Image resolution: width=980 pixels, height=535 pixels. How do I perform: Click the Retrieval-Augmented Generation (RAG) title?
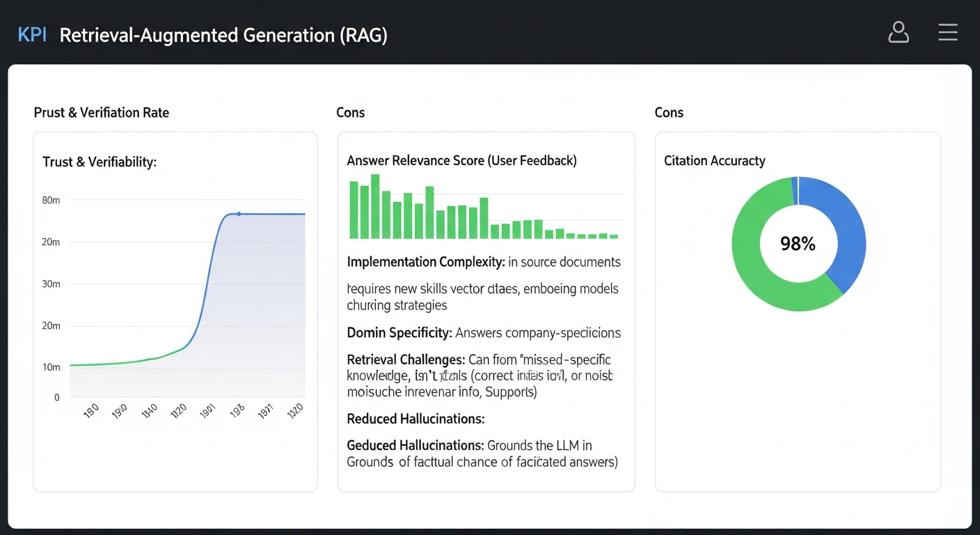(x=223, y=36)
